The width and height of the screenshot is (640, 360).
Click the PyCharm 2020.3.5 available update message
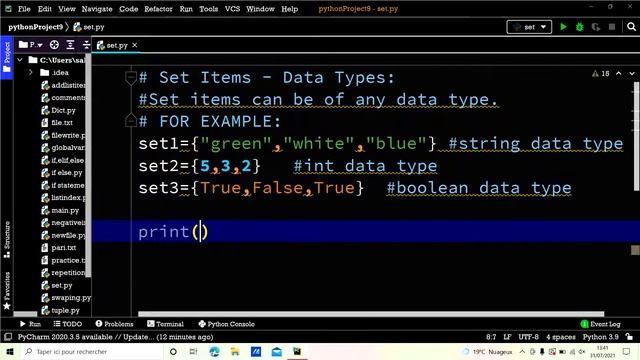[116, 337]
